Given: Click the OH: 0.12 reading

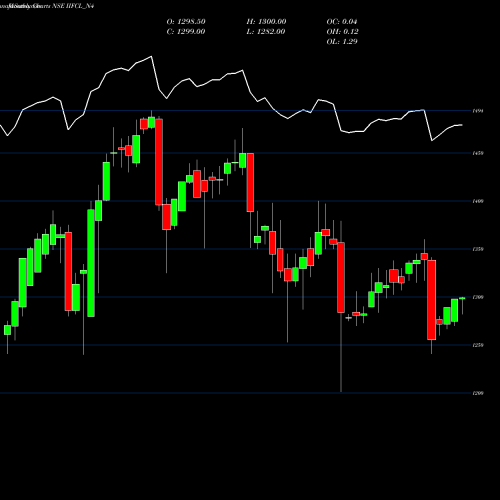Looking at the screenshot, I should pos(343,32).
